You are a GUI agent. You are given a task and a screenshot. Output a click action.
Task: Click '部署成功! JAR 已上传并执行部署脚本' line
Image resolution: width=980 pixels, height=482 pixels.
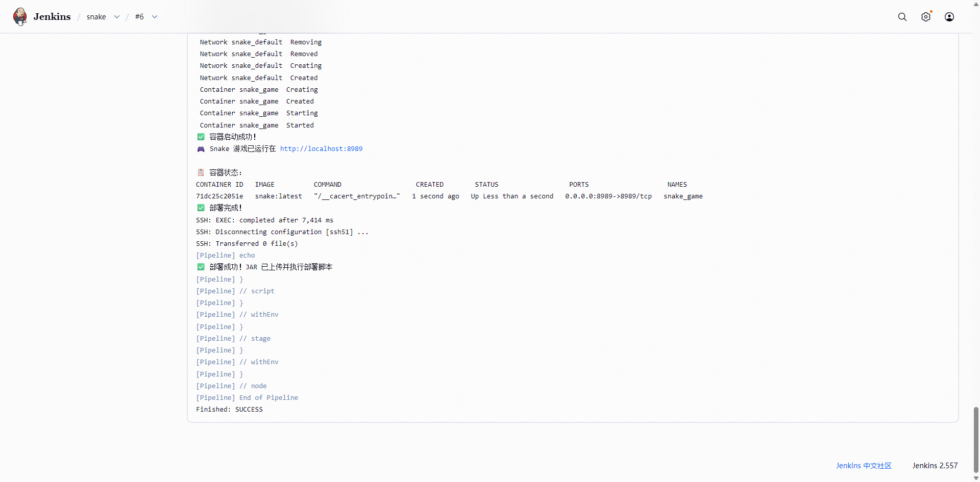(265, 267)
